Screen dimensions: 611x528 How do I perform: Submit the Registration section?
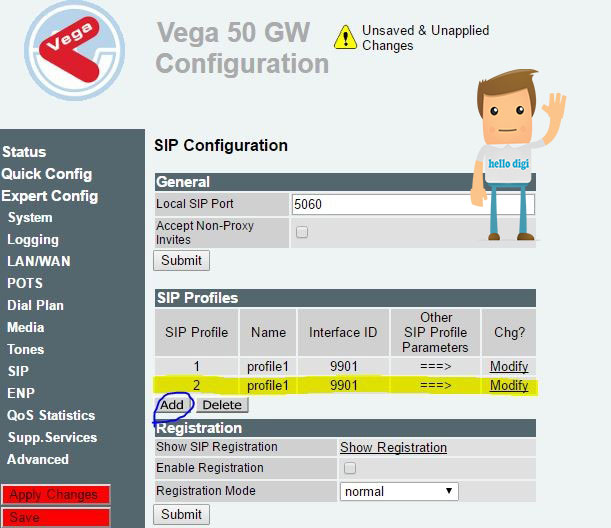[x=182, y=514]
